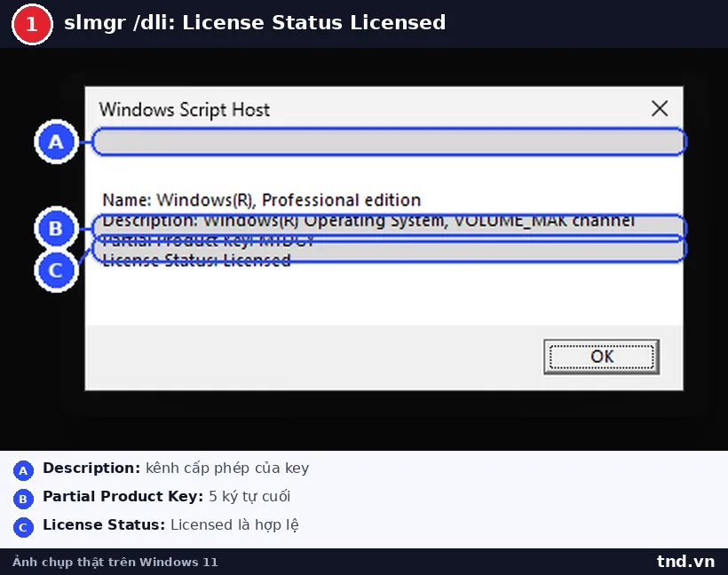Click the Partial Product Key: 5 ký tự cuối caption
Image resolution: width=728 pixels, height=575 pixels.
[166, 497]
